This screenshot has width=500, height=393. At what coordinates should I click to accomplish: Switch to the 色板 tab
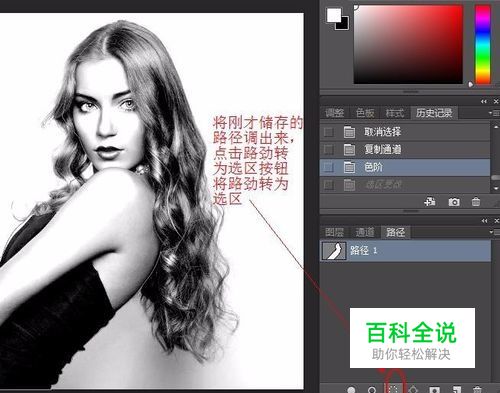365,113
